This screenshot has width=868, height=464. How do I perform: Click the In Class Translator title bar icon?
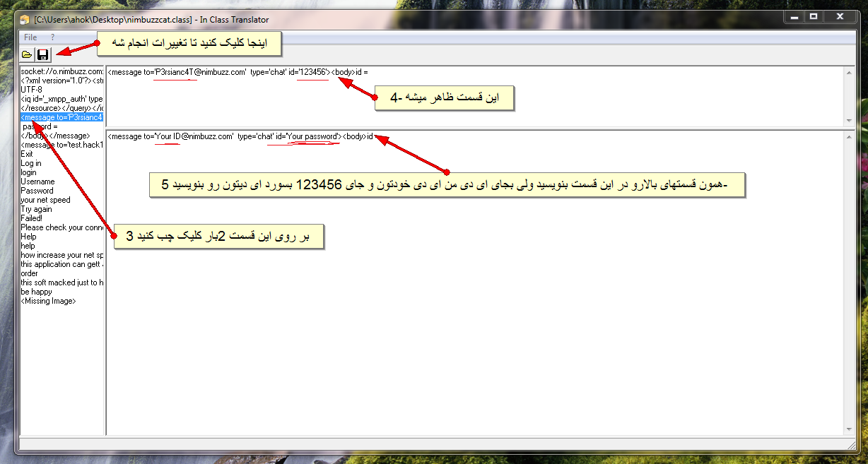point(25,18)
